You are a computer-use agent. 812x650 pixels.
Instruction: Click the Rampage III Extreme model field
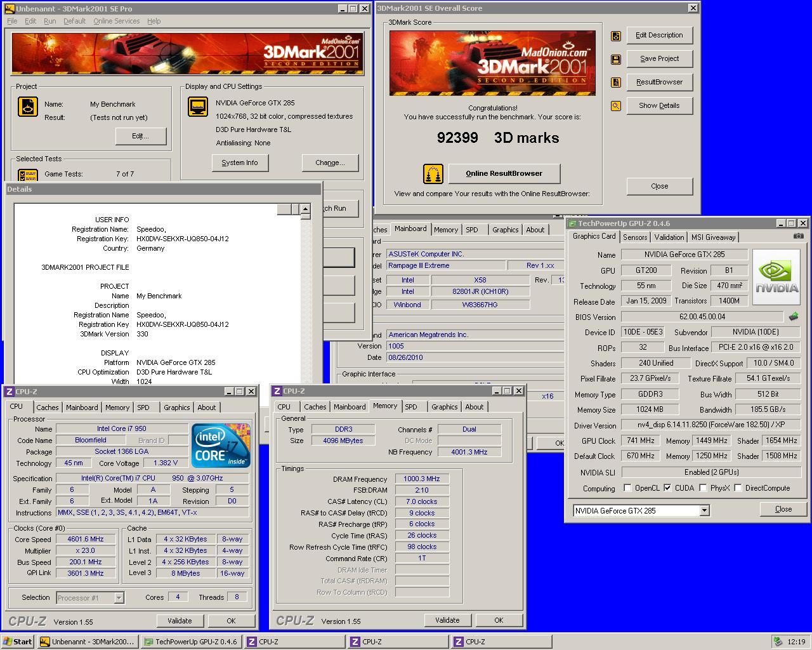[446, 265]
